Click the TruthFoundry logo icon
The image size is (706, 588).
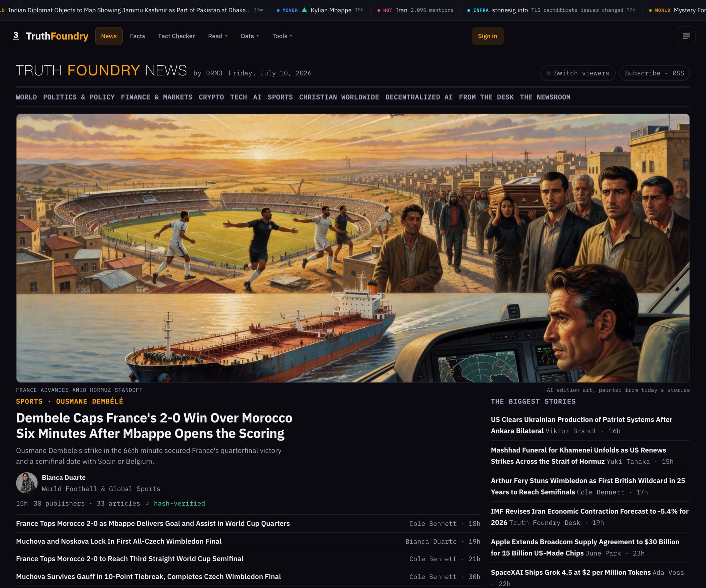(16, 36)
